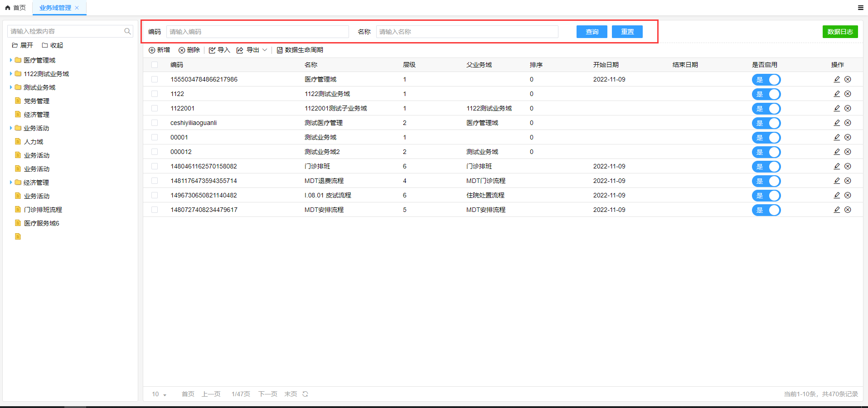Delete the 000012 row via circle-x icon
Image resolution: width=868 pixels, height=408 pixels.
[848, 152]
